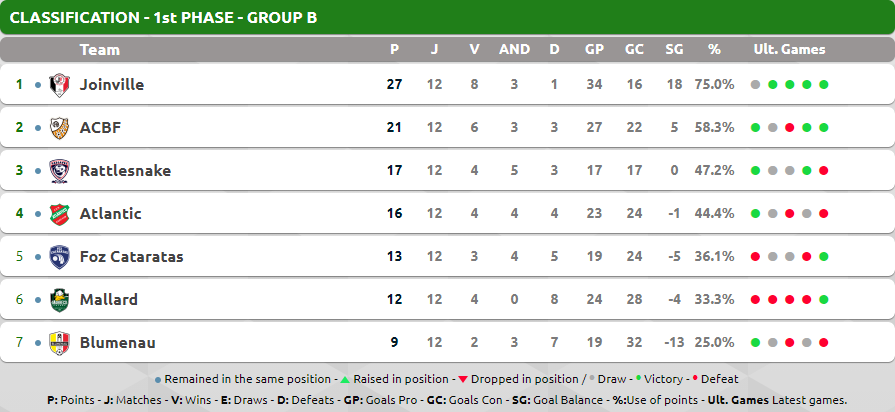Click the P points column header
This screenshot has width=895, height=412.
tap(394, 50)
